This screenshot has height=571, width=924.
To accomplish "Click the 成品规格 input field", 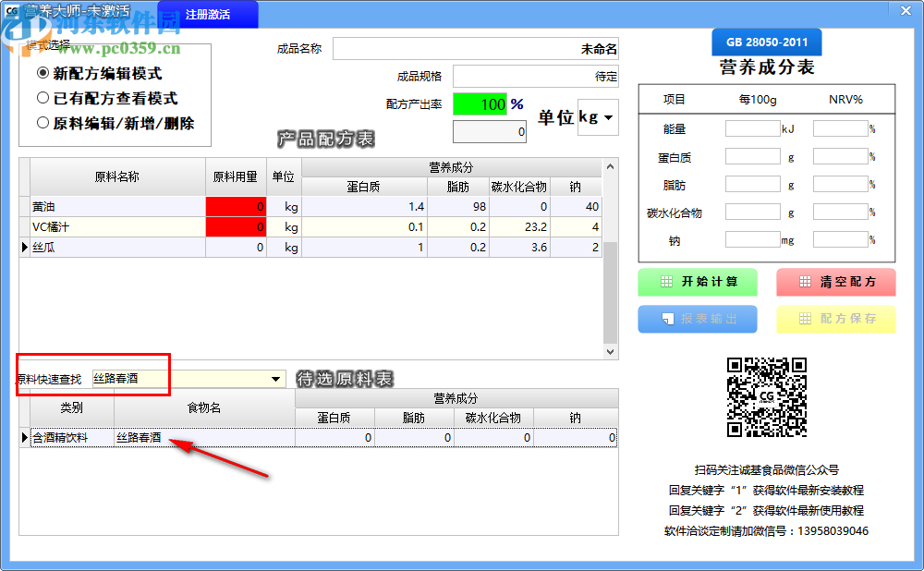I will pos(536,76).
